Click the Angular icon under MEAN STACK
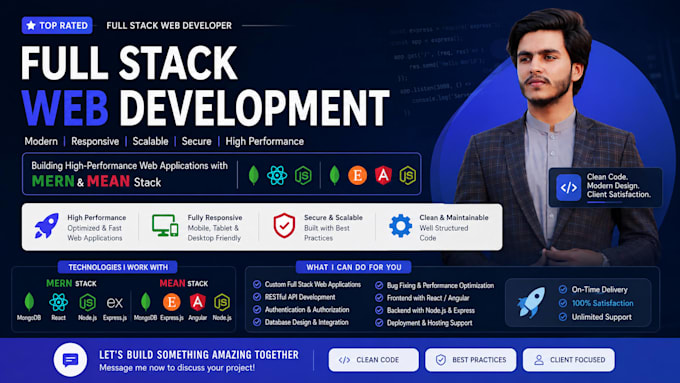This screenshot has width=680, height=383. coord(197,302)
